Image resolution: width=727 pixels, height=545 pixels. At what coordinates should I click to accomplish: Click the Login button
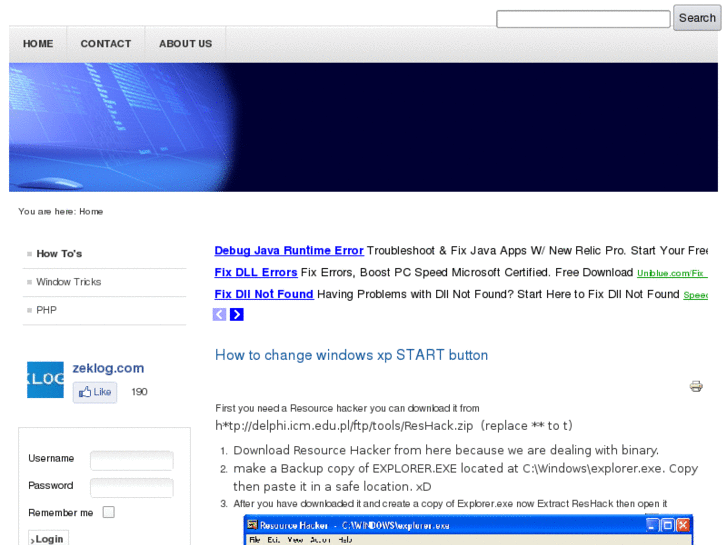tap(49, 539)
